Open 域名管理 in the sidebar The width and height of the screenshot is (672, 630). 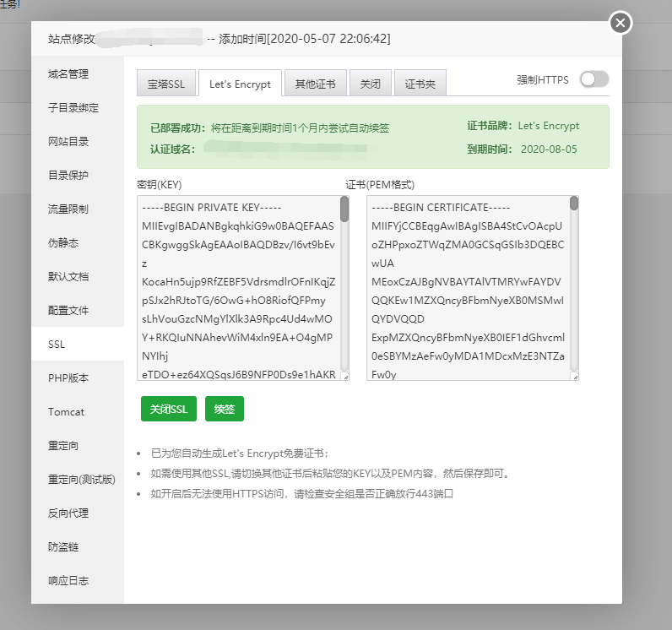[x=68, y=74]
